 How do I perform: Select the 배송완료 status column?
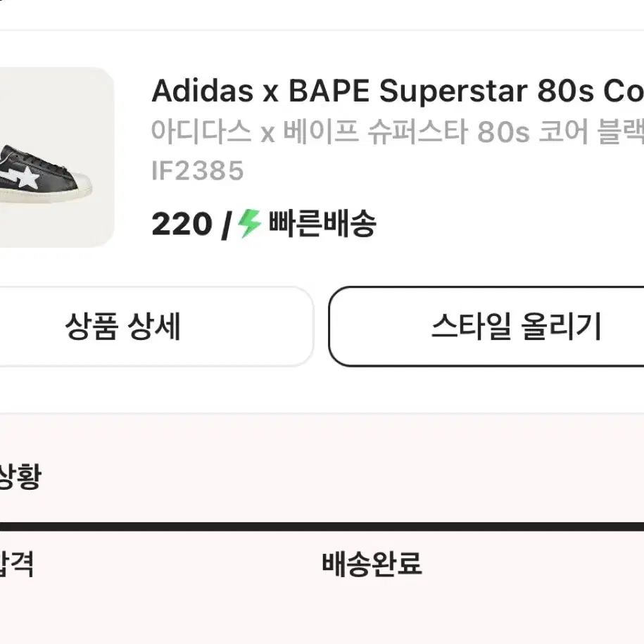tap(372, 564)
